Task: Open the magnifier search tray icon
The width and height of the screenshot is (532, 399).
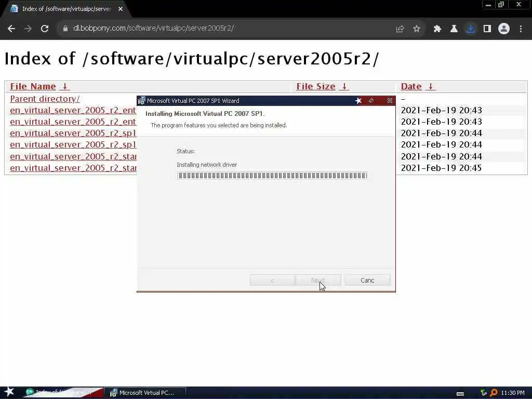Action: 494,393
